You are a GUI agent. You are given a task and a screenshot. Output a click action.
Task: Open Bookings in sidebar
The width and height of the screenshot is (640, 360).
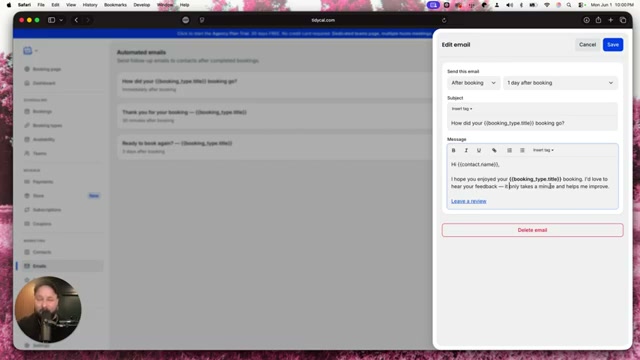point(62,111)
